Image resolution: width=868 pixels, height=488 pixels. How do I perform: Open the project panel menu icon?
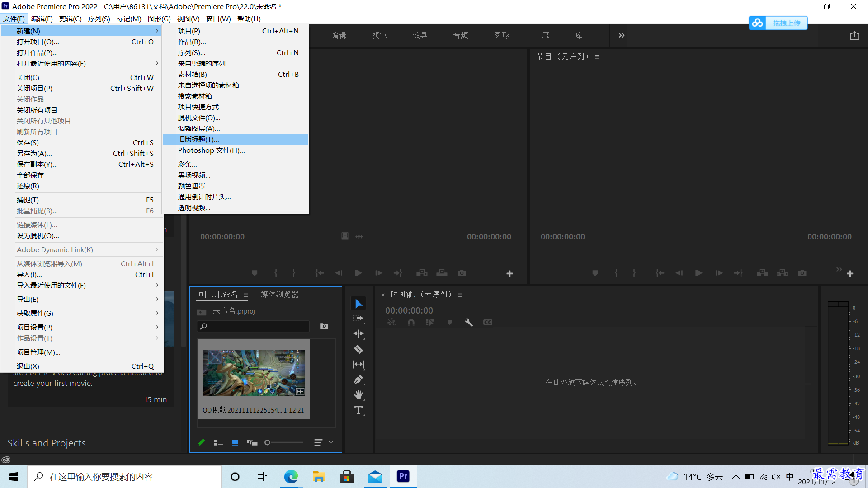246,295
